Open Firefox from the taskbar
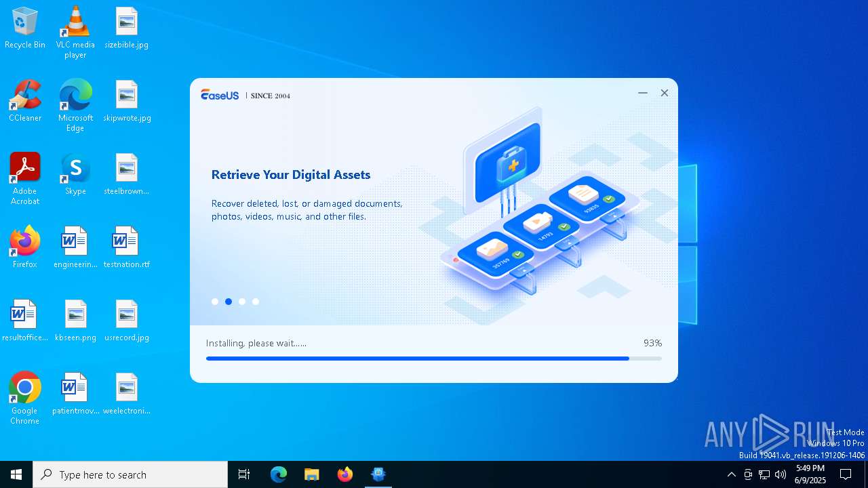Screen dimensions: 868x488 (x=345, y=474)
